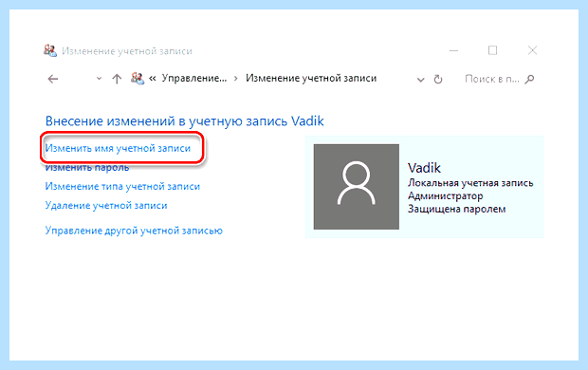Go back with the left arrow button
Viewport: 588px width, 370px height.
53,79
